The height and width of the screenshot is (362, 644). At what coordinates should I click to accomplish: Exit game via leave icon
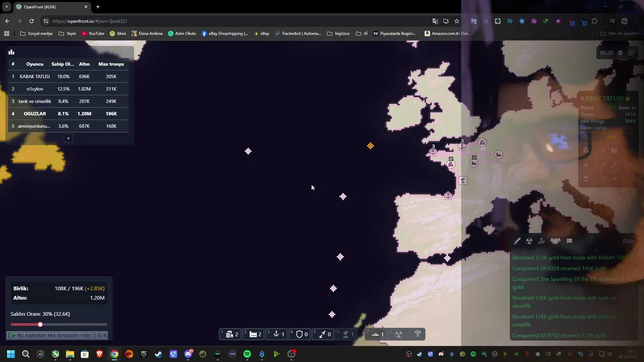(x=631, y=53)
